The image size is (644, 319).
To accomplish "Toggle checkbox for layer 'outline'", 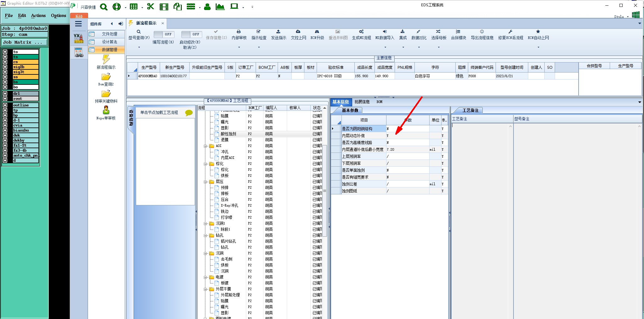I will coord(5,105).
